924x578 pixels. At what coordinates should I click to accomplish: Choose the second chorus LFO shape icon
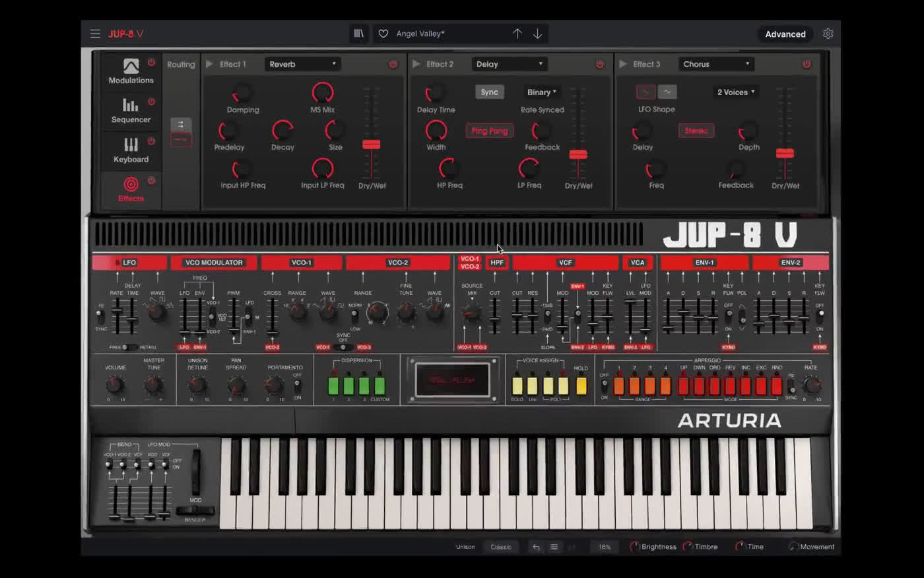click(x=667, y=92)
